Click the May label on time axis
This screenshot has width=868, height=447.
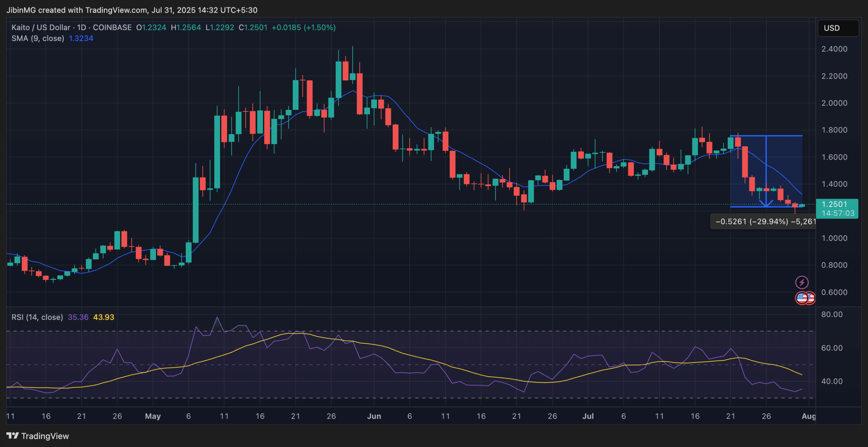coord(153,416)
